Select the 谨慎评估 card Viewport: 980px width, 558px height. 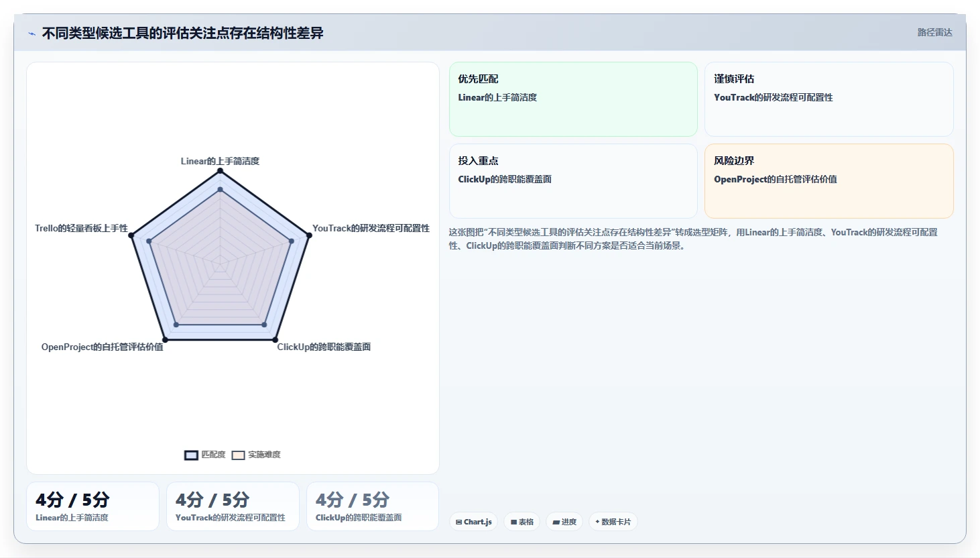click(829, 99)
